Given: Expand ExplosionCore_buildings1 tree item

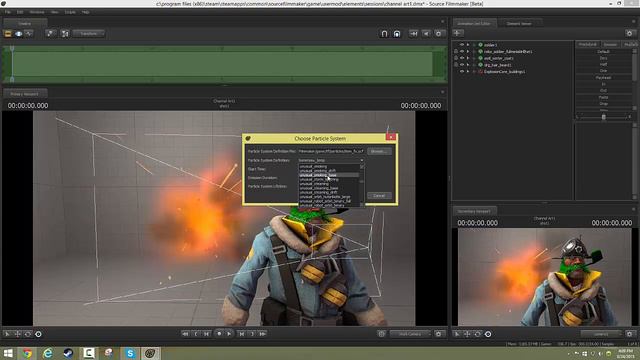Looking at the screenshot, I should click(x=468, y=71).
